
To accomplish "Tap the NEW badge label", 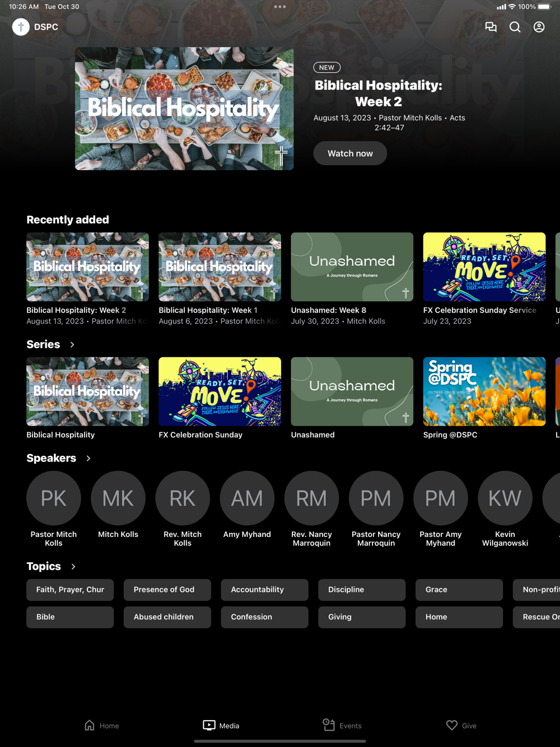I will point(327,68).
